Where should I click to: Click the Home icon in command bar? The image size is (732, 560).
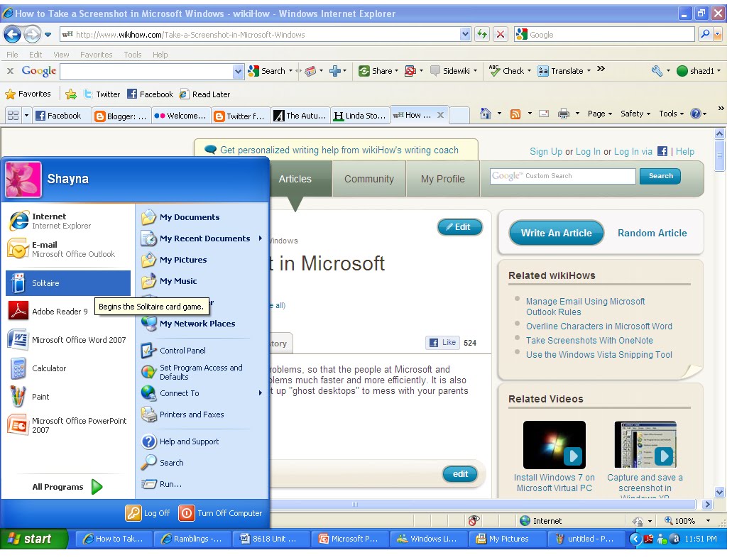coord(486,114)
